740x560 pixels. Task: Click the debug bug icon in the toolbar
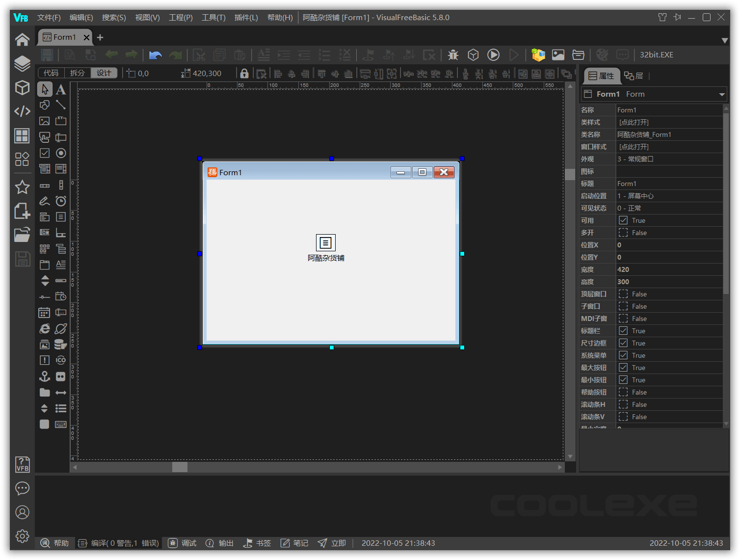(452, 55)
